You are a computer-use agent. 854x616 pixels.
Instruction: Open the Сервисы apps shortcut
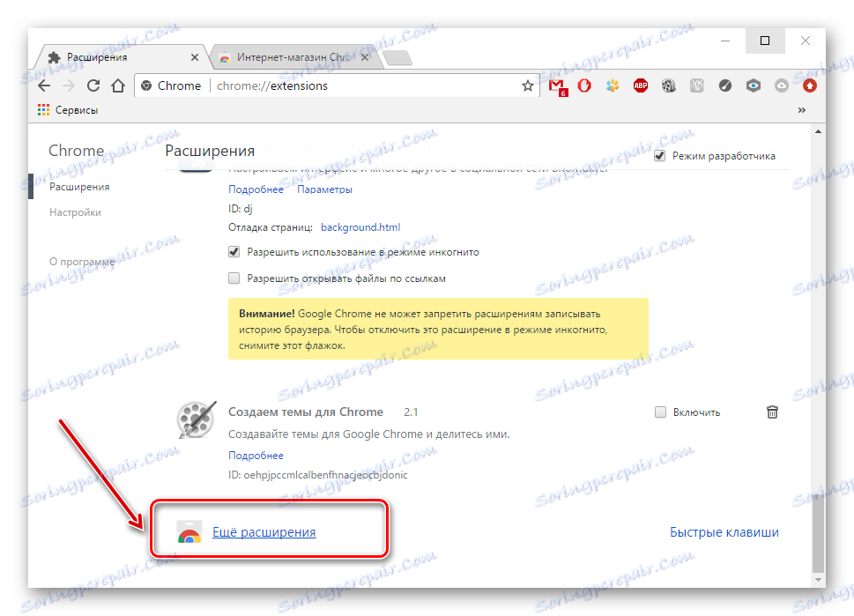(x=68, y=110)
